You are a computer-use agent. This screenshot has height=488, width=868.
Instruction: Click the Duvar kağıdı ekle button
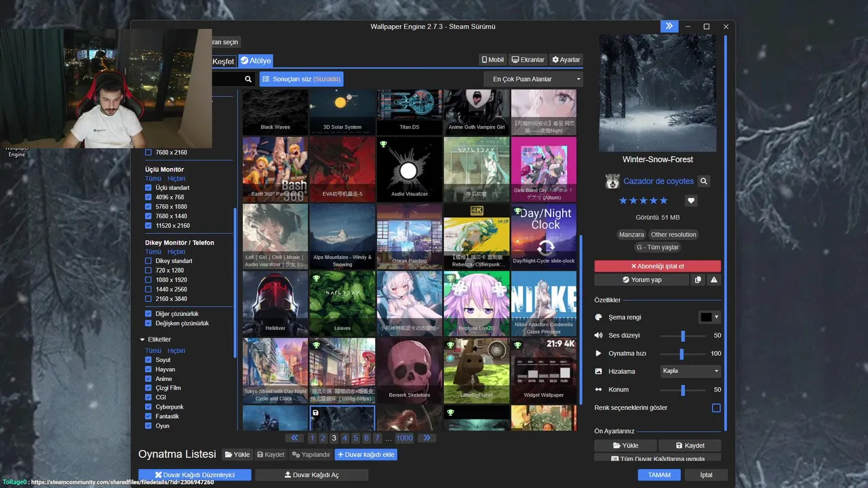coord(366,455)
